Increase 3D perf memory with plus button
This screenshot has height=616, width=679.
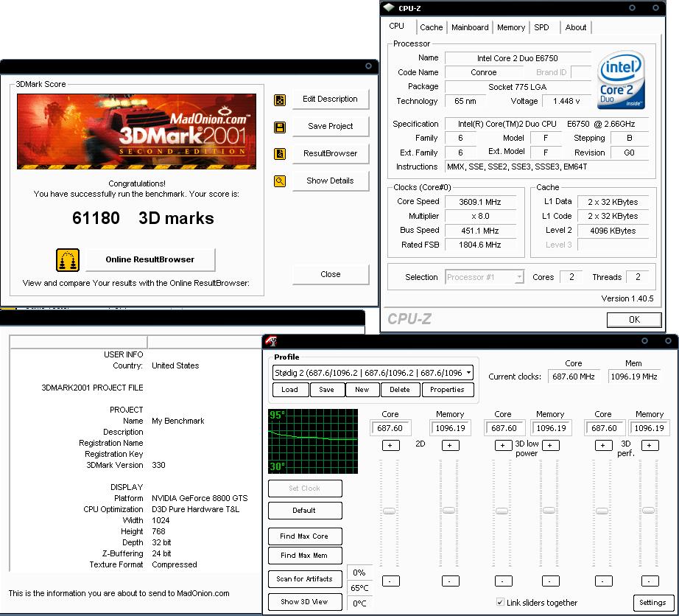click(650, 445)
